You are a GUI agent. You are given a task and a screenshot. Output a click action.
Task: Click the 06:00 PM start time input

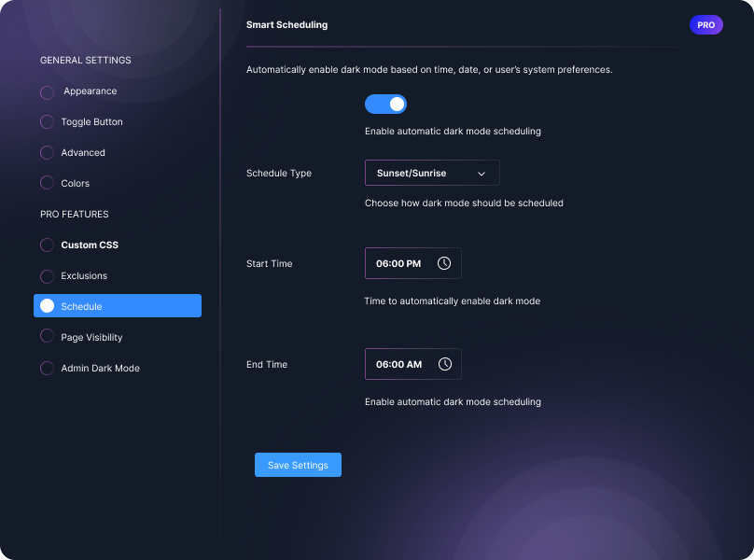coord(399,263)
